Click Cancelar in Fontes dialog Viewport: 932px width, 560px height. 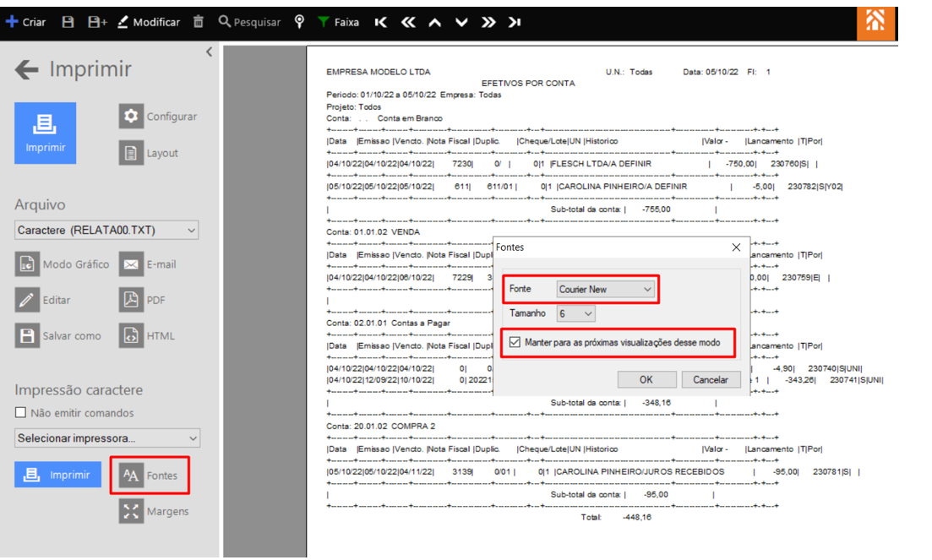[x=711, y=379]
